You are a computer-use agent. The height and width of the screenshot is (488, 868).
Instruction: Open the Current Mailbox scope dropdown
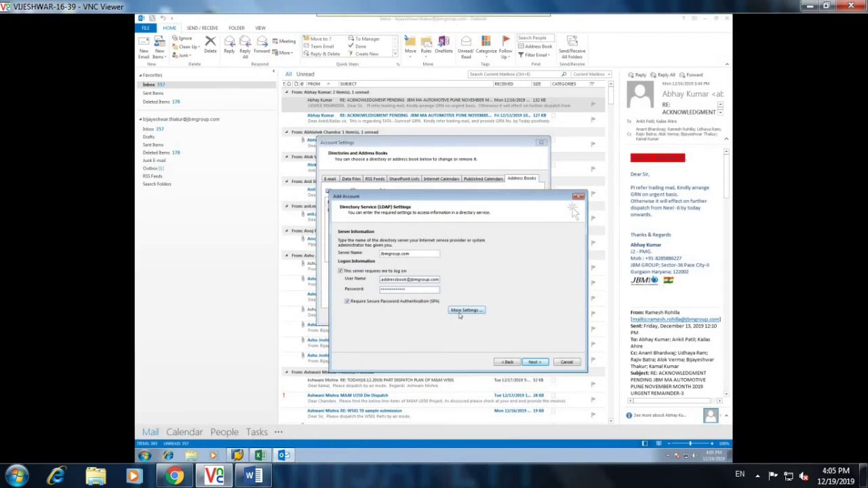tap(591, 75)
